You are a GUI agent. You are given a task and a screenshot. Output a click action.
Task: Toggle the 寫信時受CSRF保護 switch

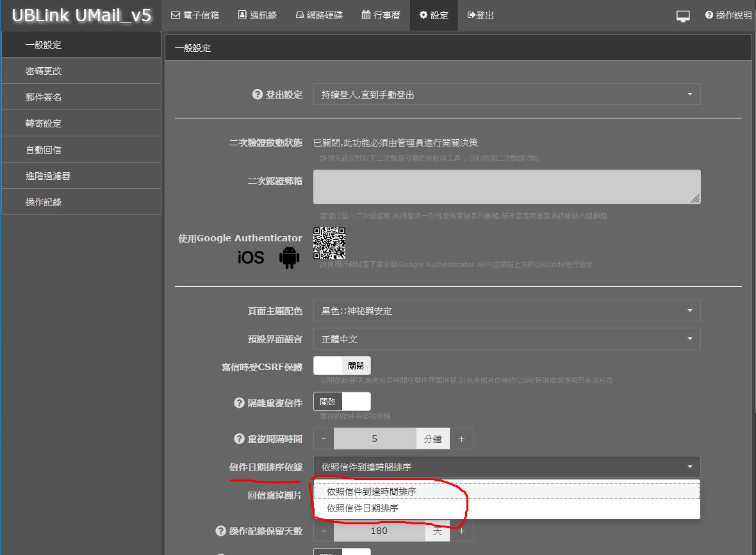[341, 366]
